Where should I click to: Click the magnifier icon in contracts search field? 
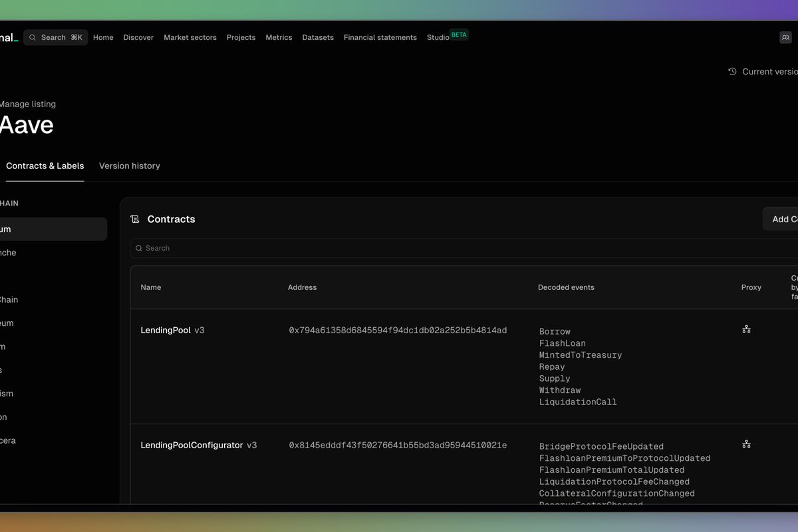139,248
